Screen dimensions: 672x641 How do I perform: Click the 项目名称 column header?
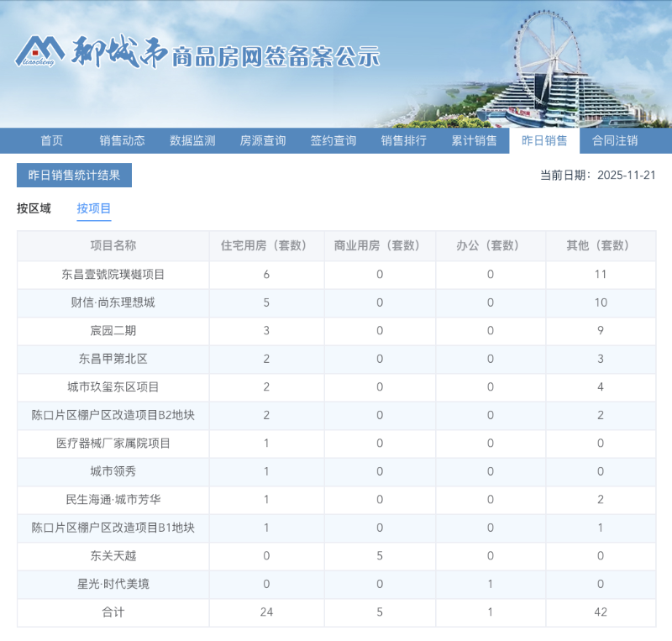[113, 246]
